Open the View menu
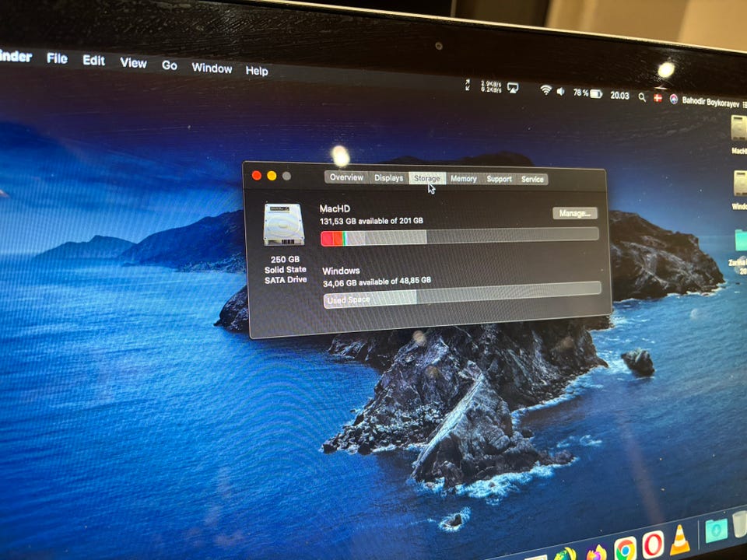747x560 pixels. tap(133, 62)
